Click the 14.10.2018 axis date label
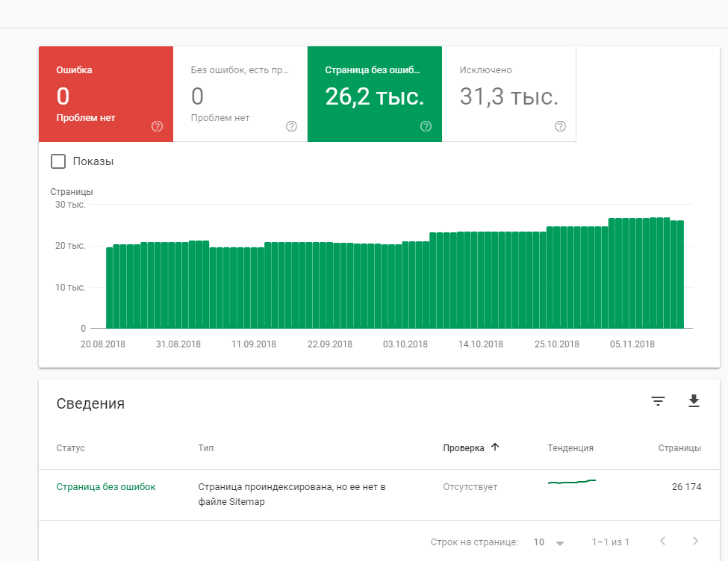Viewport: 728px width, 561px height. tap(481, 344)
